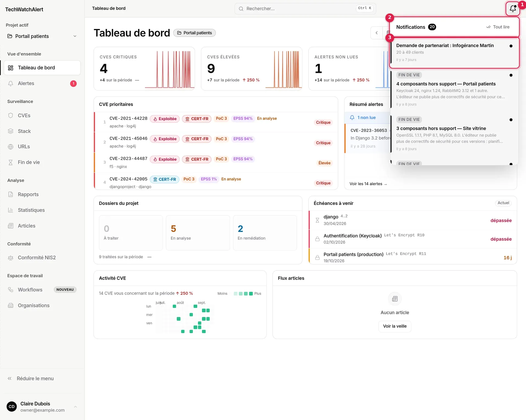Click the URLs globe icon
This screenshot has width=526, height=420.
pos(11,147)
